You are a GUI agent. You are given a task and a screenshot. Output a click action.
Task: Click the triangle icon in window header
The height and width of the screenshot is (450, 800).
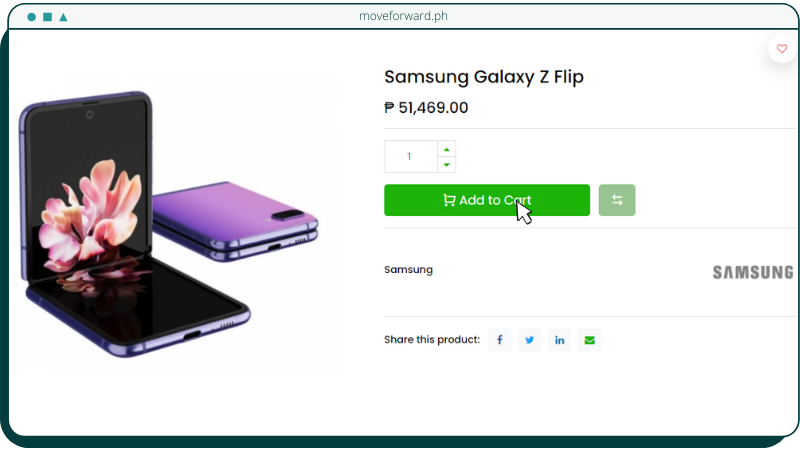[x=63, y=17]
